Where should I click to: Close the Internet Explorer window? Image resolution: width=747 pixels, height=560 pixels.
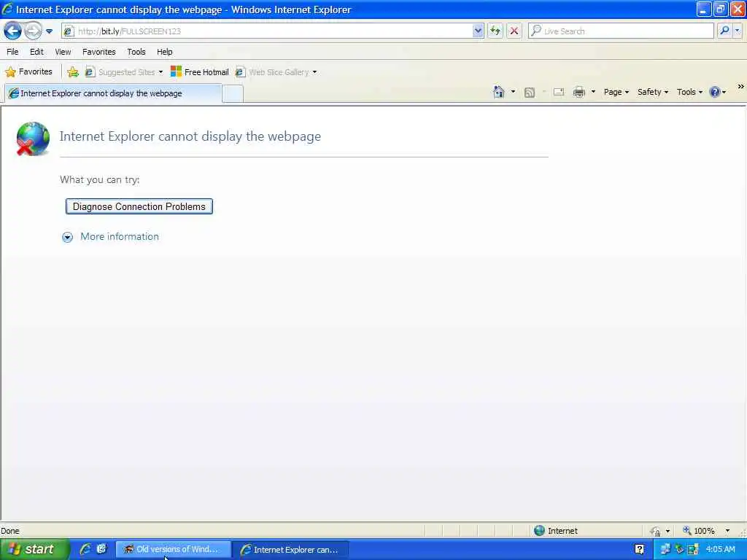[738, 9]
